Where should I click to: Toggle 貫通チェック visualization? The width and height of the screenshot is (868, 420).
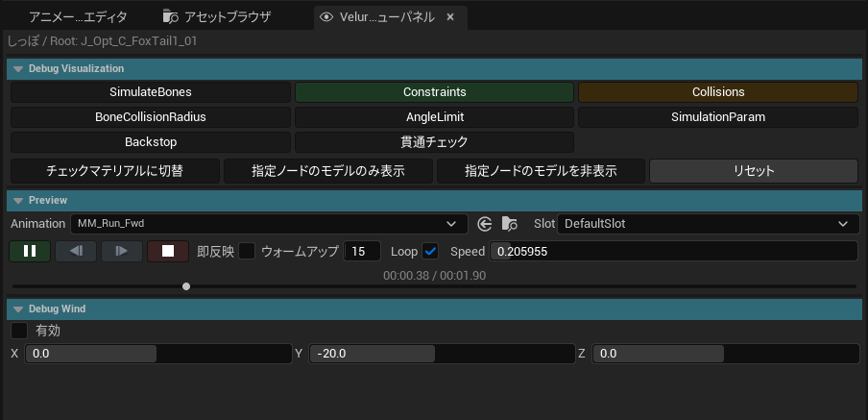(x=435, y=142)
